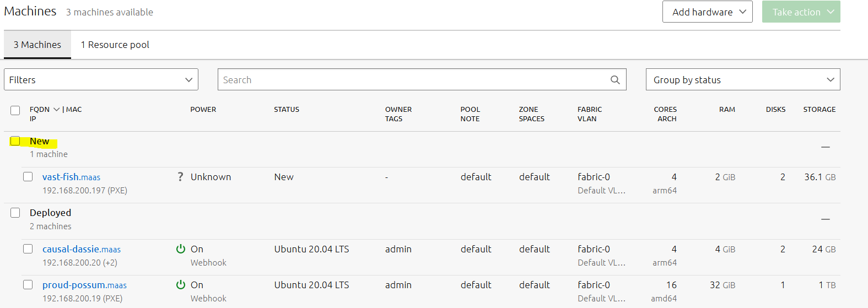Click causal-dassie green power-on icon

click(x=181, y=249)
